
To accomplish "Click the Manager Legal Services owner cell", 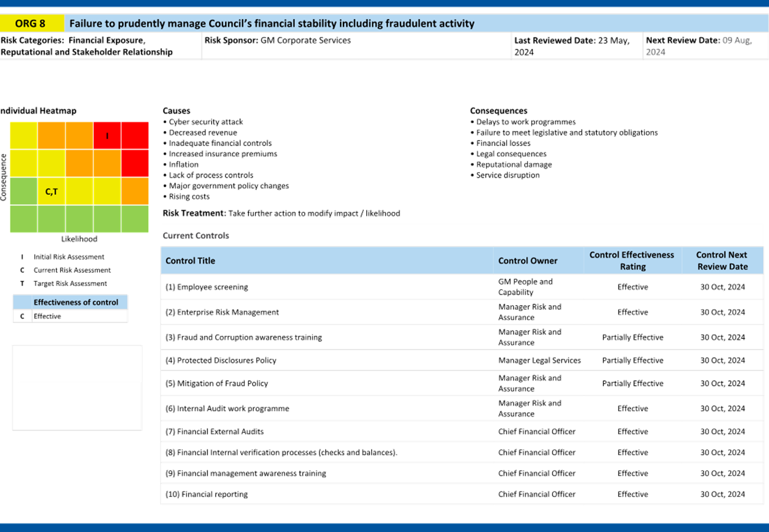I will pyautogui.click(x=539, y=360).
